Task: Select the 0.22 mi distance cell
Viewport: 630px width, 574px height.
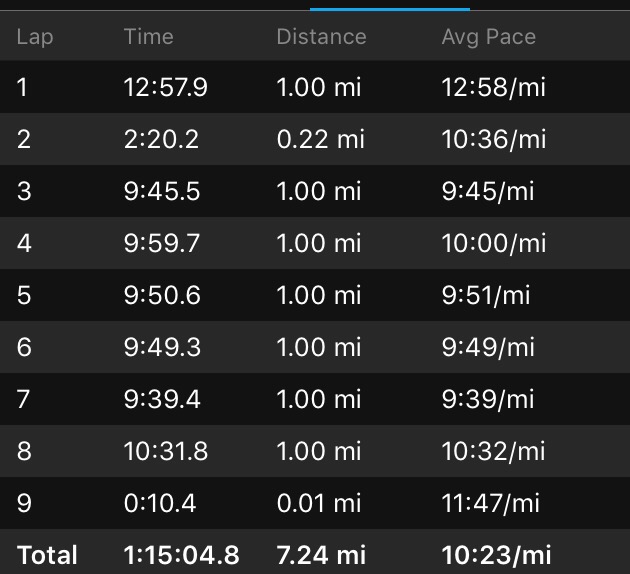Action: coord(320,139)
